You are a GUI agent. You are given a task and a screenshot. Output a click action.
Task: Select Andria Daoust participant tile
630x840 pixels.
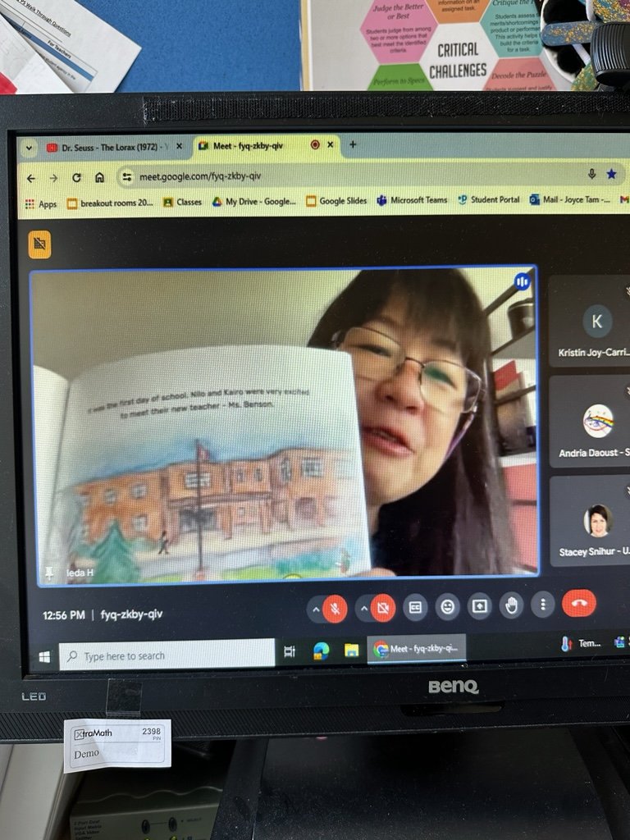pyautogui.click(x=590, y=422)
